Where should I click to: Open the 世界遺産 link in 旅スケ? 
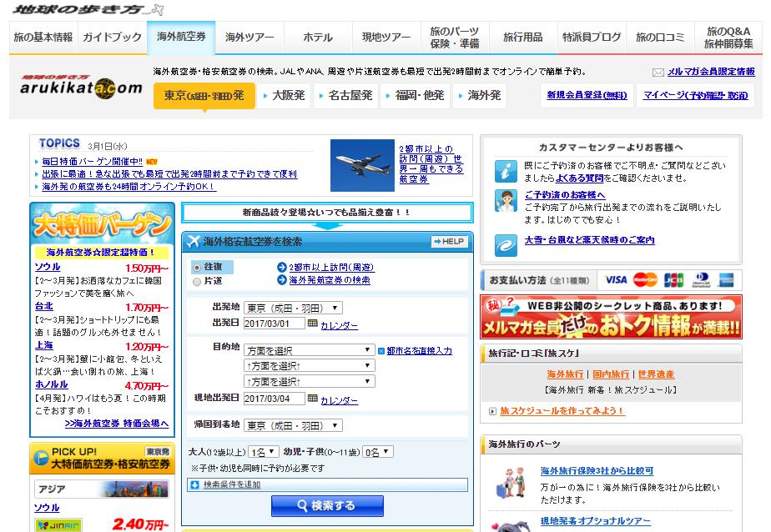point(656,374)
